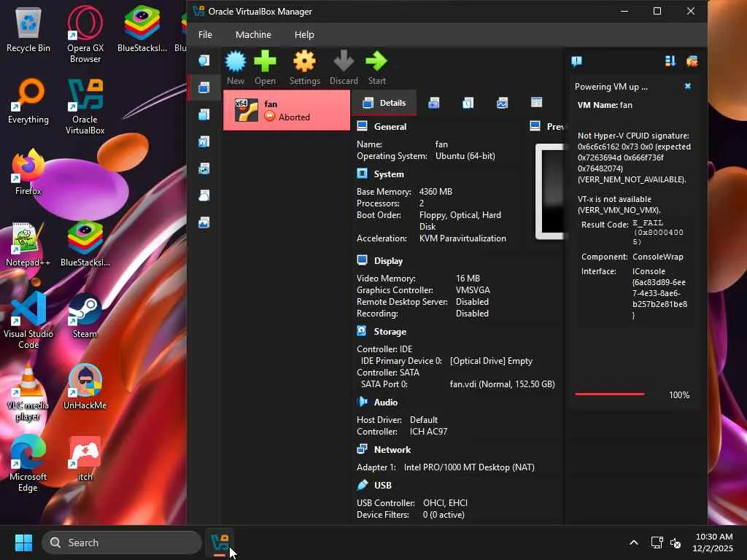Viewport: 747px width, 560px height.
Task: Click the Ubuntu (64-bit) operating system value
Action: pyautogui.click(x=465, y=156)
